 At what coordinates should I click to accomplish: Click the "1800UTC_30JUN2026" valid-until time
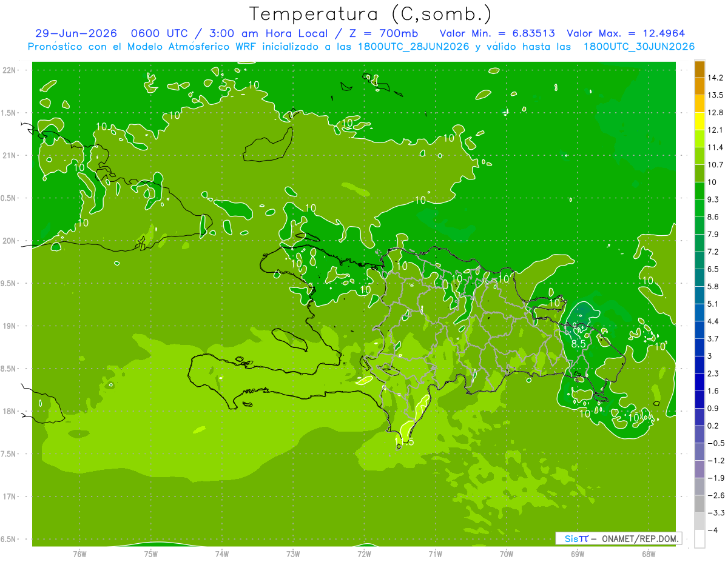(x=639, y=47)
